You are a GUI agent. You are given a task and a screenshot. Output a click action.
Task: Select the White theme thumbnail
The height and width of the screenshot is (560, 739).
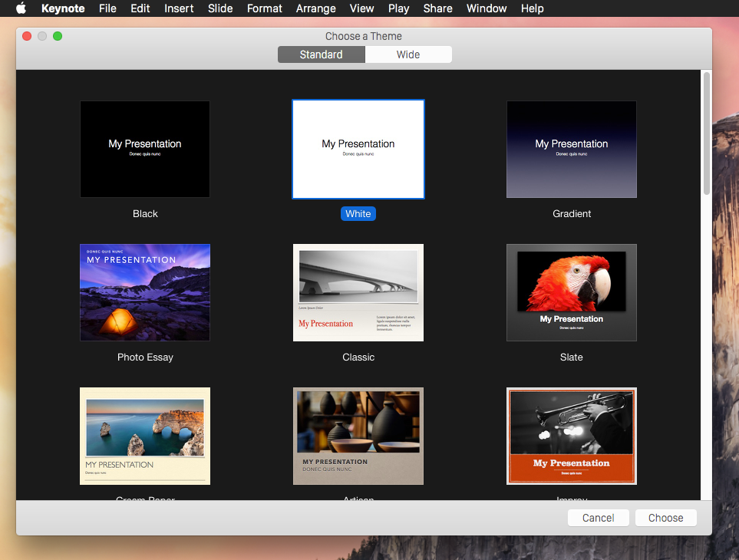point(358,149)
